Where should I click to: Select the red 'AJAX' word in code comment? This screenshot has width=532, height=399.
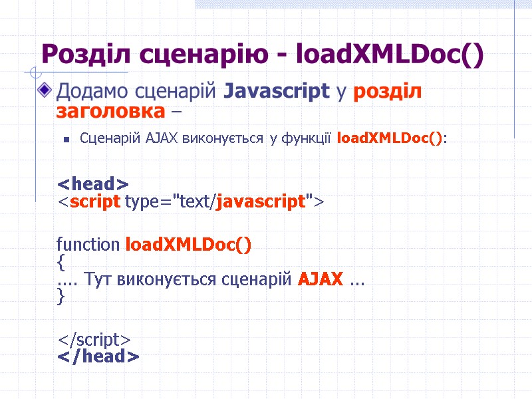[x=321, y=280]
